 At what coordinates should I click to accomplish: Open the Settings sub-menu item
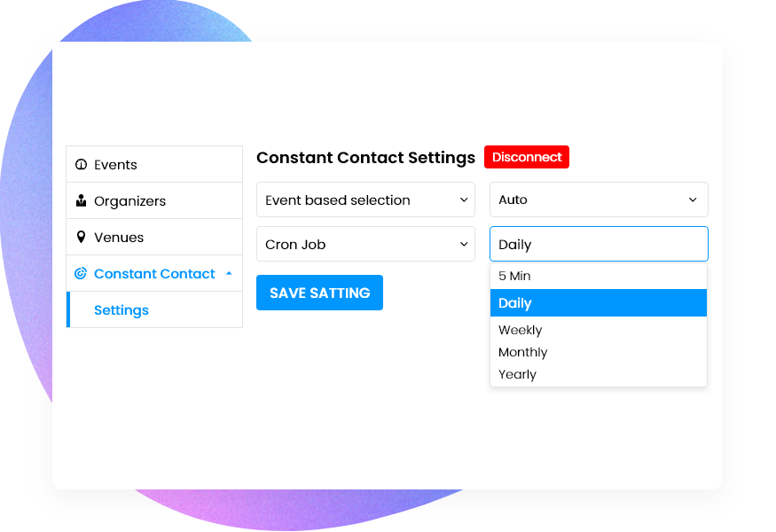point(121,309)
